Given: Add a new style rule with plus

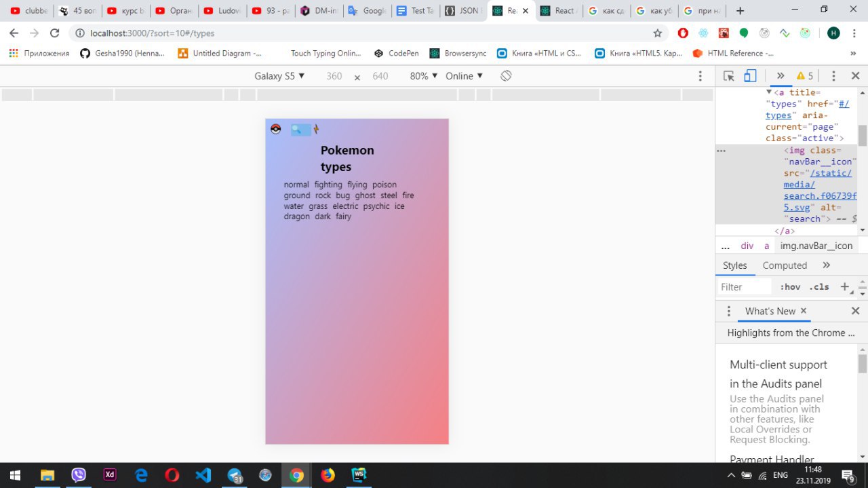Looking at the screenshot, I should [x=845, y=287].
